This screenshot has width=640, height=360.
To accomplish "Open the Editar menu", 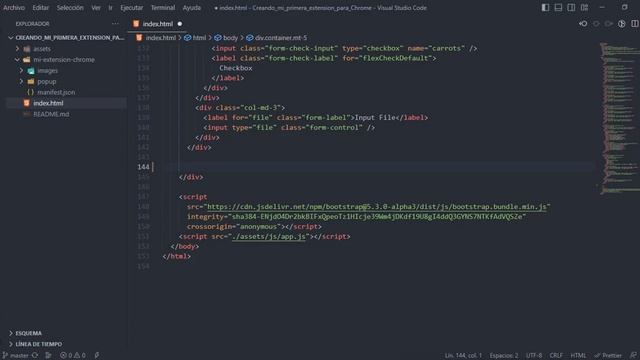I will (40, 8).
